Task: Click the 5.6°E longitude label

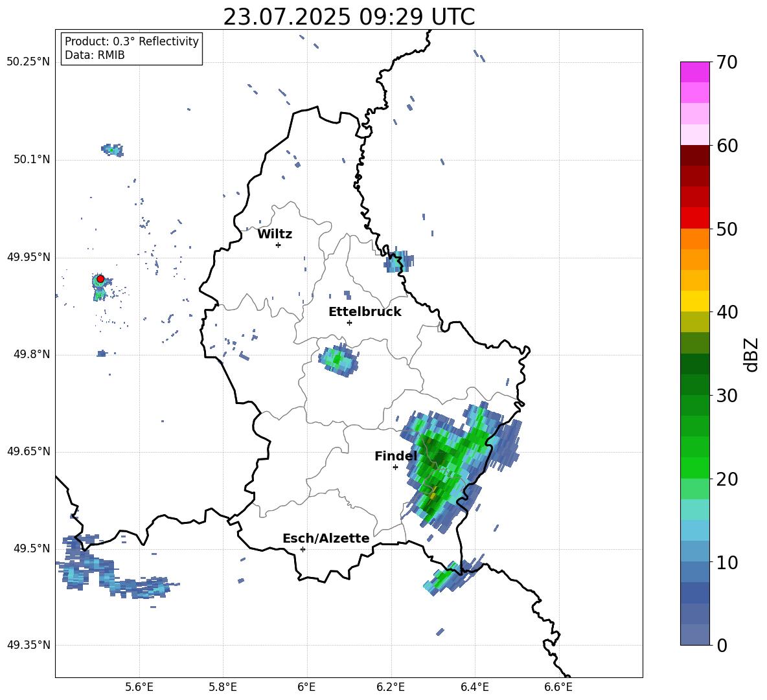Action: pyautogui.click(x=139, y=687)
